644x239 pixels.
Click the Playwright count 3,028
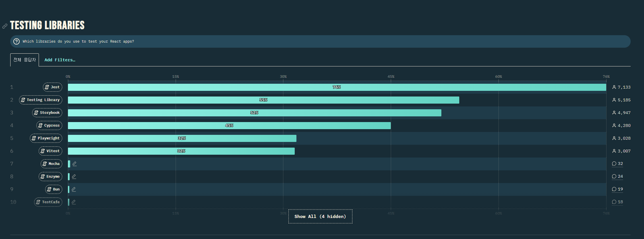pos(621,138)
